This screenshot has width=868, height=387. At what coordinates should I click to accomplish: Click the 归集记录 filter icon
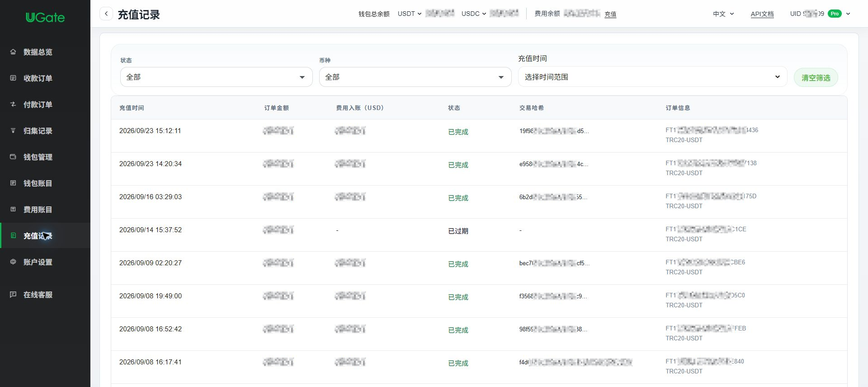13,130
